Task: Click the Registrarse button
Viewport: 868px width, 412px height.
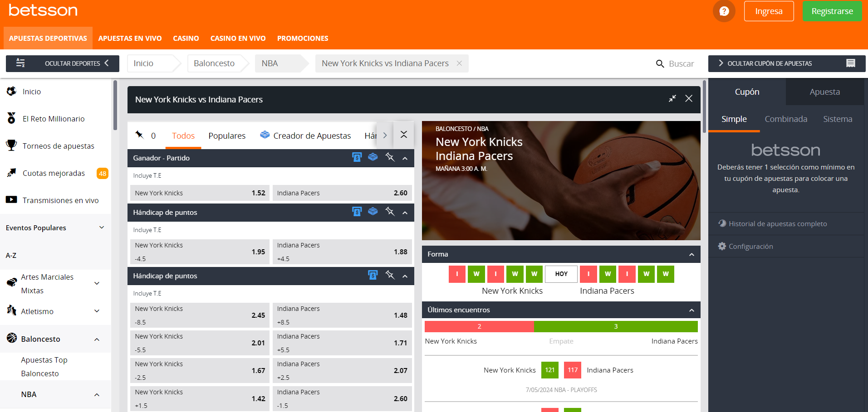Action: pos(832,11)
